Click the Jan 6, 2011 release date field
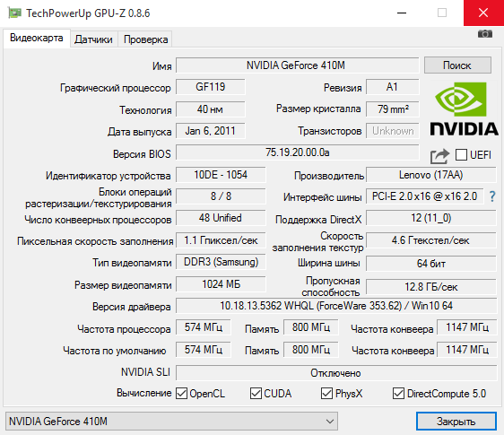 [x=211, y=131]
